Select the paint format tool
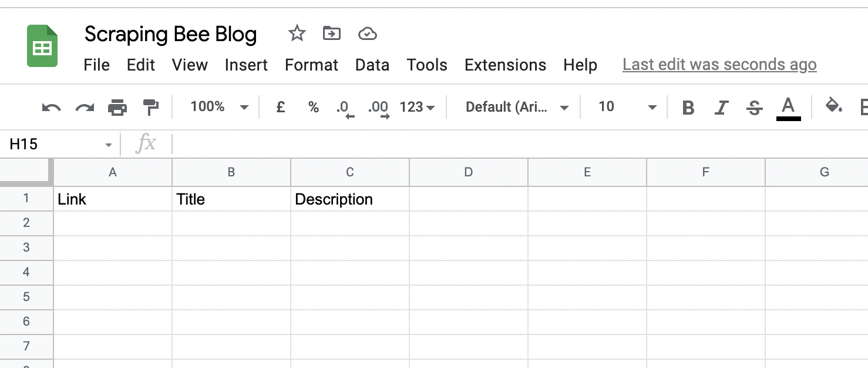Image resolution: width=868 pixels, height=368 pixels. (150, 107)
